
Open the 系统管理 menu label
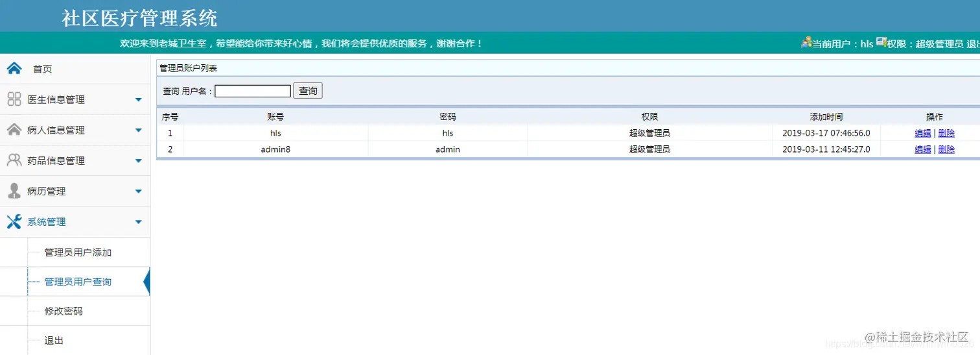47,221
